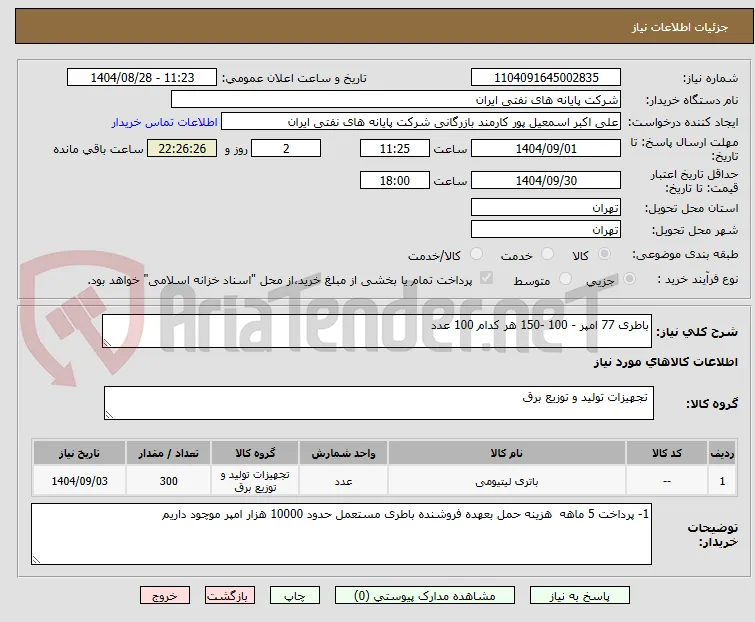
Task: Select the خدمت radio button
Action: point(547,254)
